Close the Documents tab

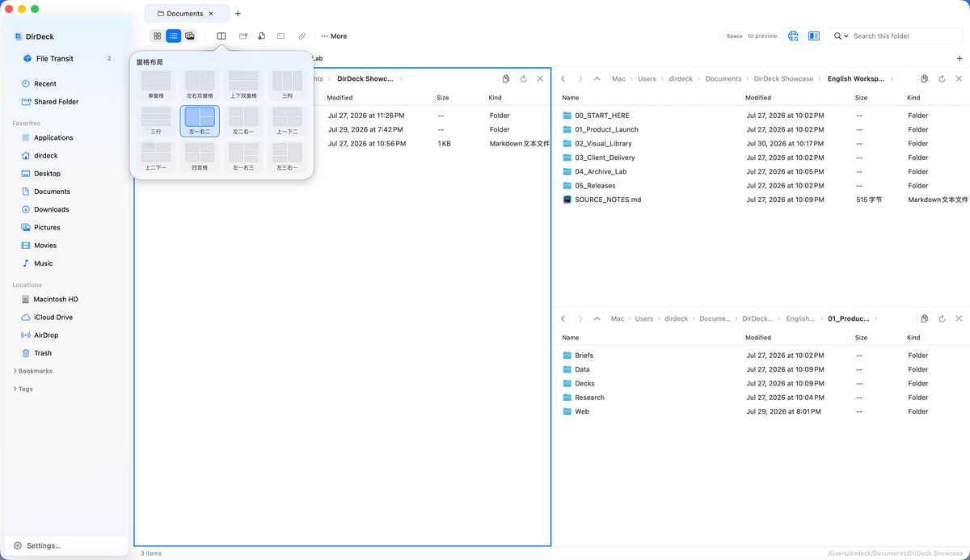coord(212,14)
